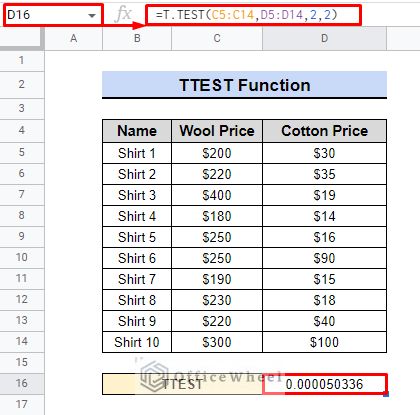Select row 11 header
Screen dimensions: 420x415
22,279
